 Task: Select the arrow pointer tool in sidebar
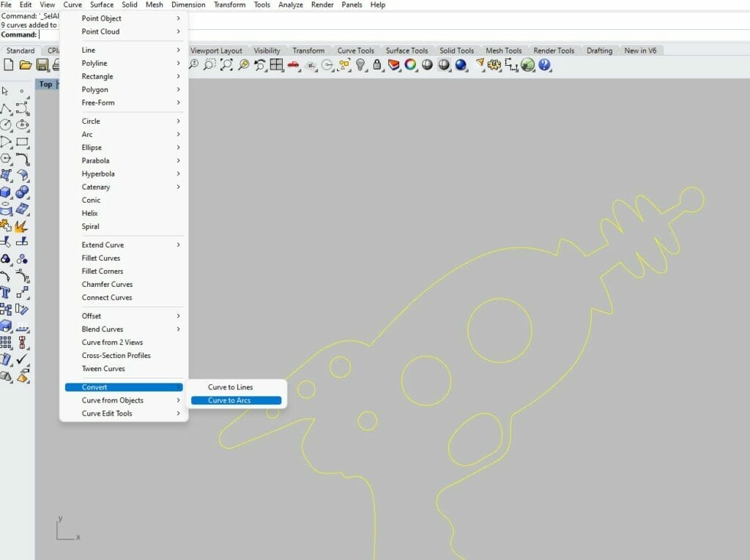[x=5, y=91]
